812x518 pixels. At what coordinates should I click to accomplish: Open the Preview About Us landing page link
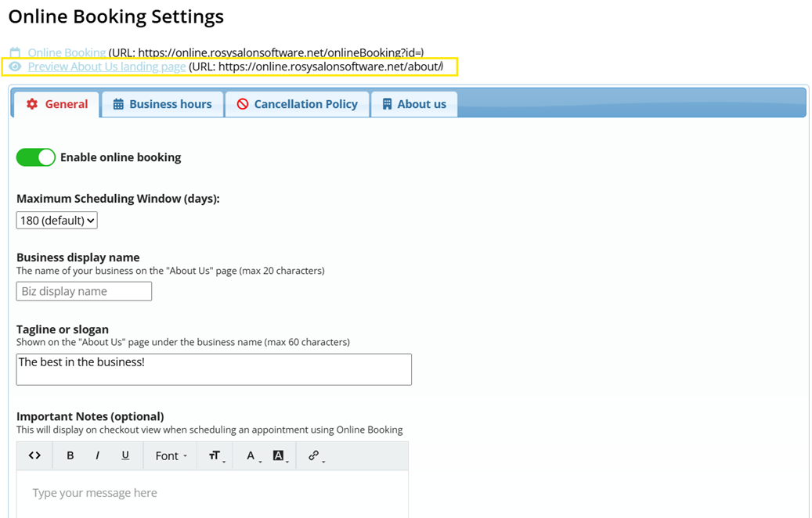pyautogui.click(x=106, y=67)
